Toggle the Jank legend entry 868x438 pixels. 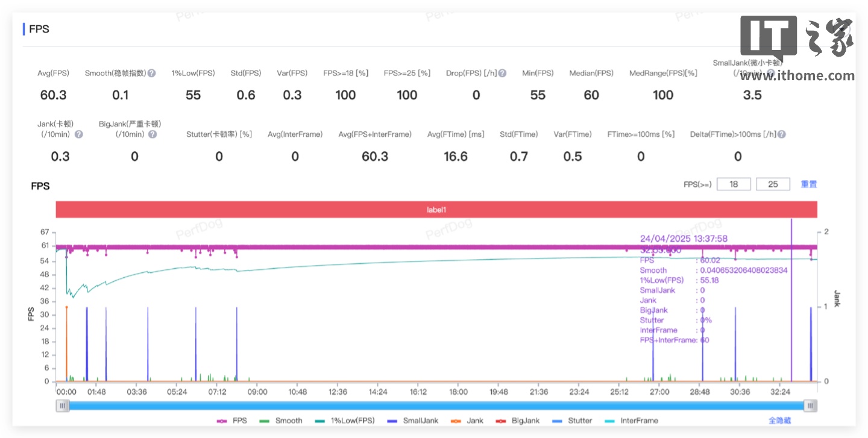[467, 421]
